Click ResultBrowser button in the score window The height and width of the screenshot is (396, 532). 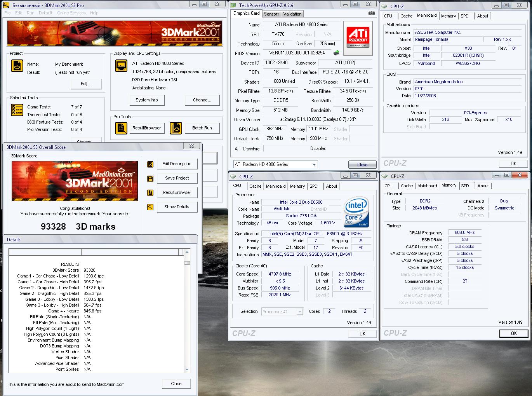click(x=177, y=192)
